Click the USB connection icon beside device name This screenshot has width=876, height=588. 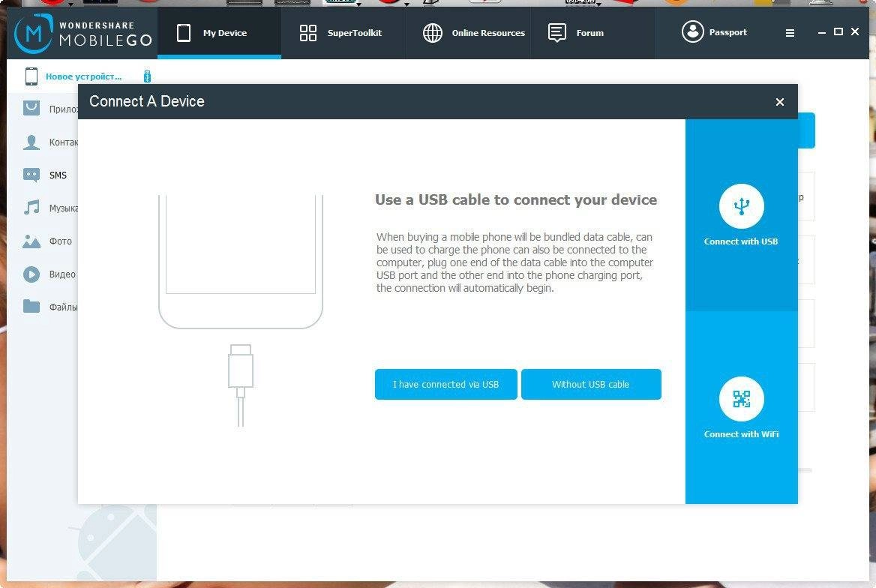(148, 76)
